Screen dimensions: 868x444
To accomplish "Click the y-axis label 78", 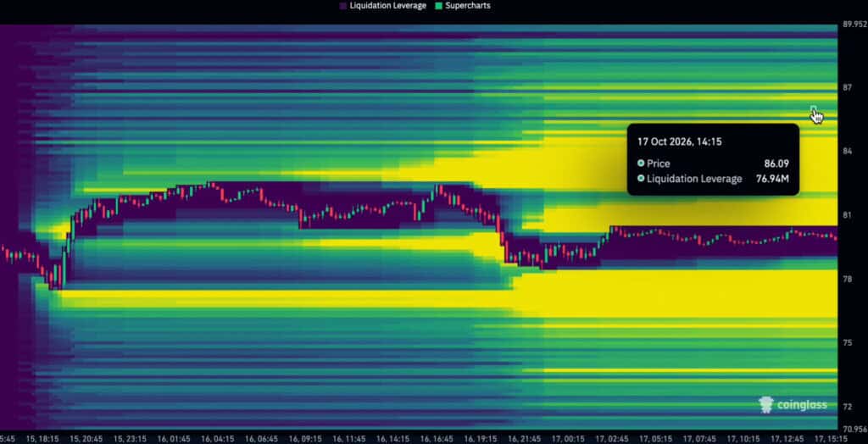I will pyautogui.click(x=847, y=279).
